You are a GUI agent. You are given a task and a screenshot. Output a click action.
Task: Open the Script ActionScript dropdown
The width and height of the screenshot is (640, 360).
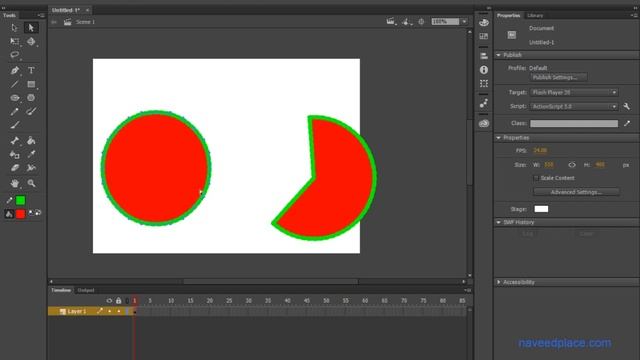pos(574,107)
